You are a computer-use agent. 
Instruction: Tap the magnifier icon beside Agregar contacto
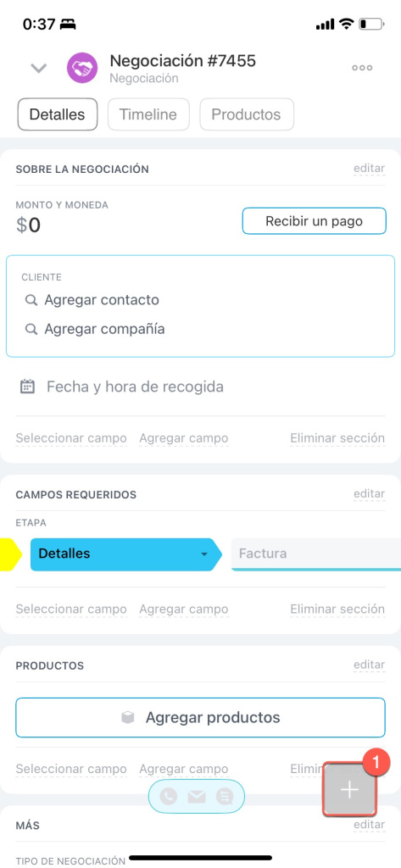31,300
